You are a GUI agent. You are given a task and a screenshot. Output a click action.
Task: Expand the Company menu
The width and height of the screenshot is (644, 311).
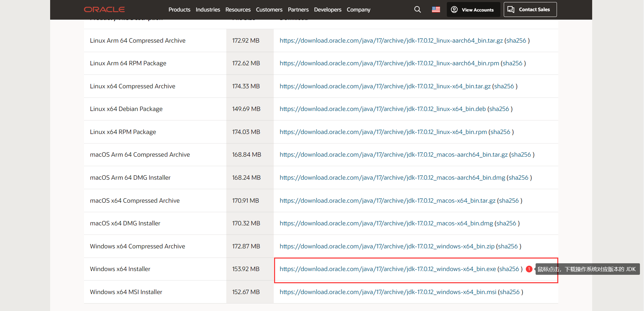pyautogui.click(x=358, y=10)
